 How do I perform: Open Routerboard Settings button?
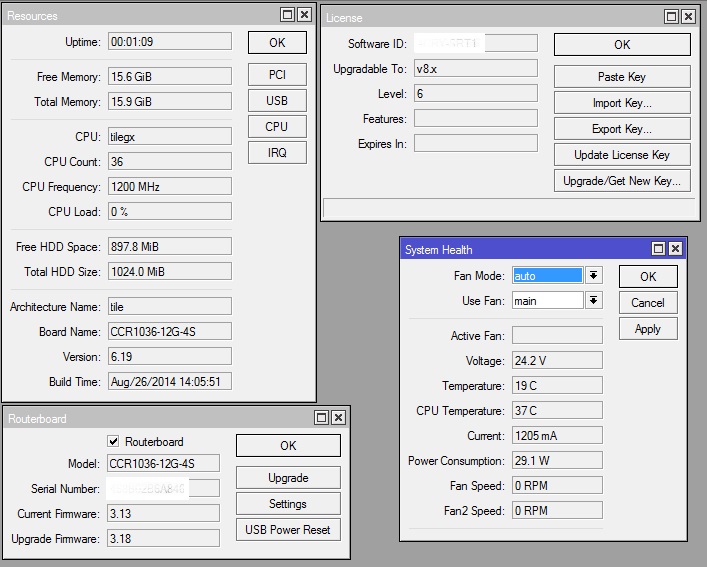coord(288,504)
